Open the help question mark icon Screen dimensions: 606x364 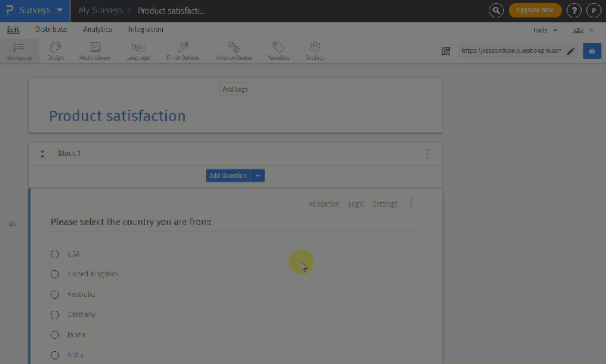(x=574, y=11)
